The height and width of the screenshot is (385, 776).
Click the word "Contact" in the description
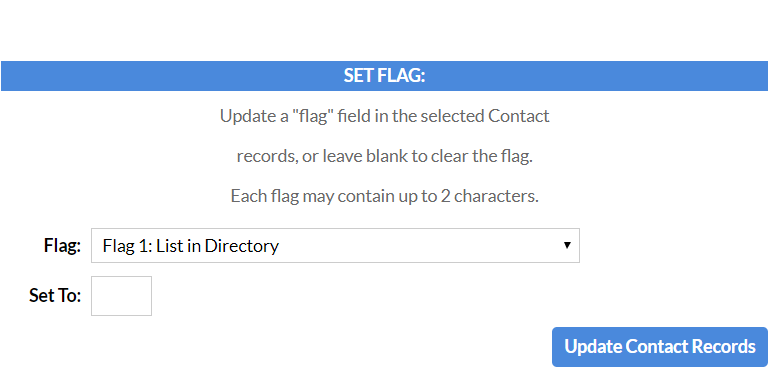(x=519, y=116)
